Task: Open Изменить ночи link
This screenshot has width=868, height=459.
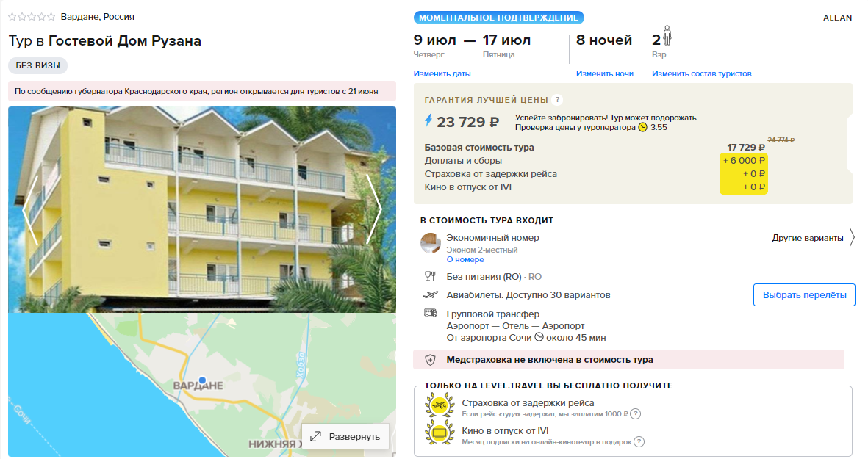Action: (604, 73)
